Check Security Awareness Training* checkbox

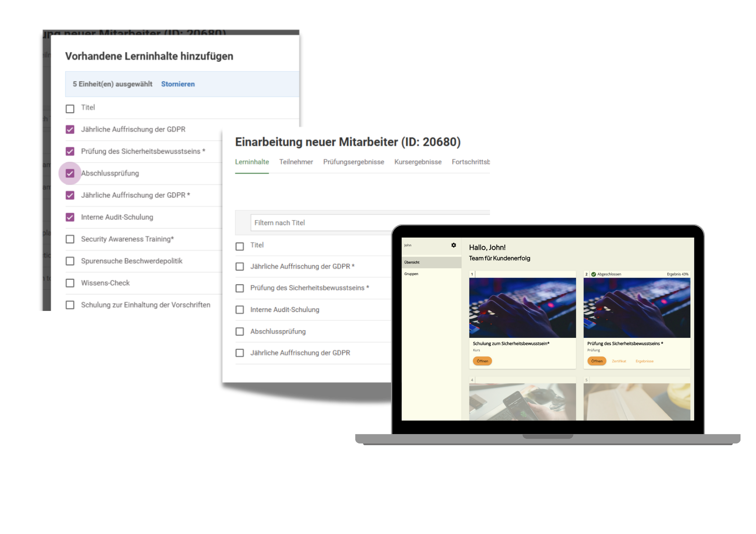(70, 239)
